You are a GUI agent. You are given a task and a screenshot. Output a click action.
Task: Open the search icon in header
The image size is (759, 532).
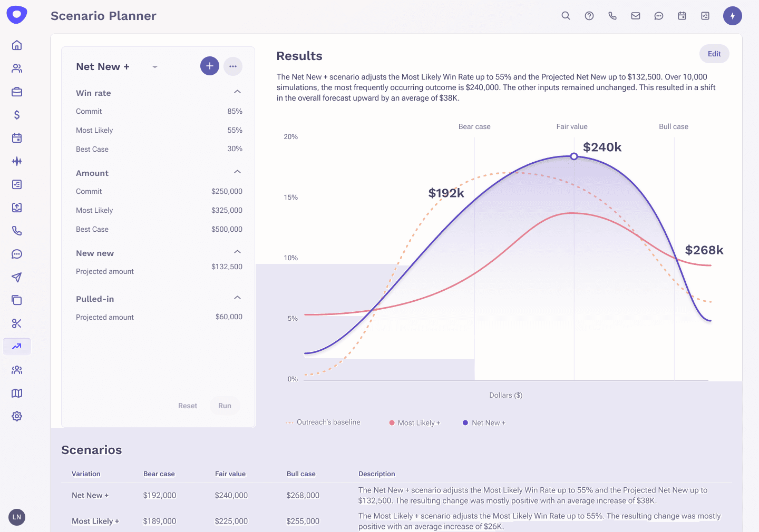(566, 16)
